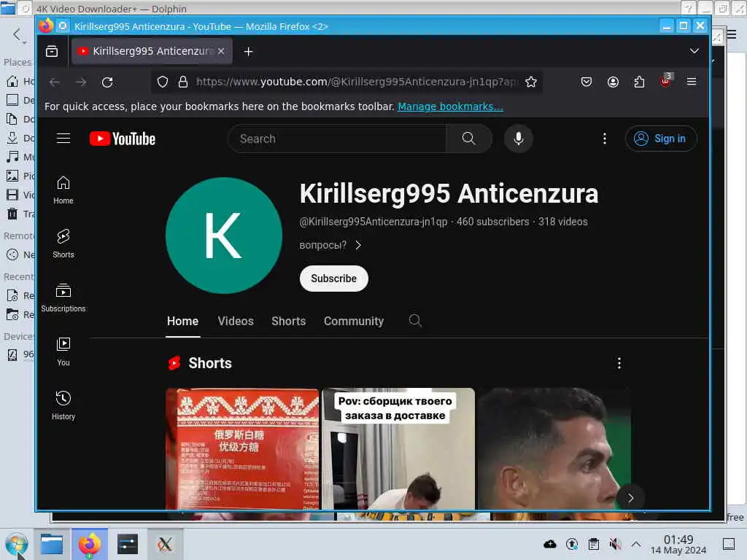Open a new Firefox tab
Image resolution: width=747 pixels, height=560 pixels.
click(248, 52)
